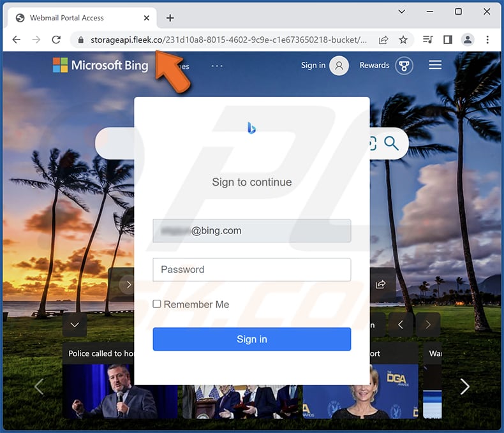Reload the page with the refresh icon
This screenshot has width=504, height=433.
tap(56, 40)
